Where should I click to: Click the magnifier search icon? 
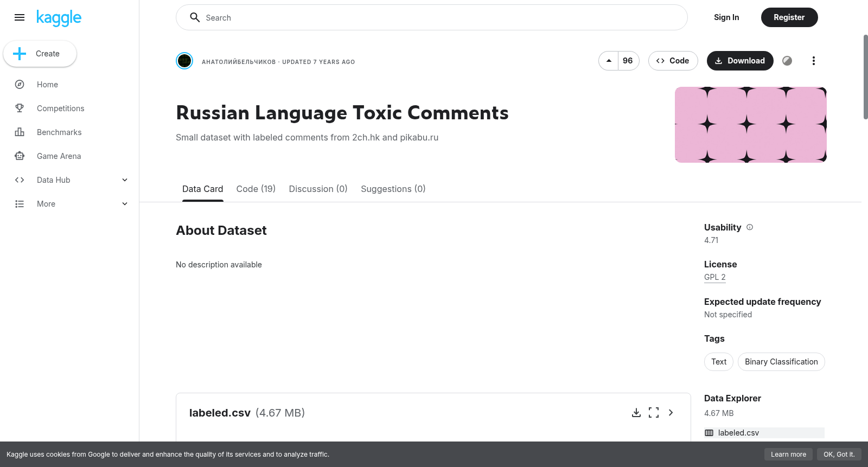195,17
